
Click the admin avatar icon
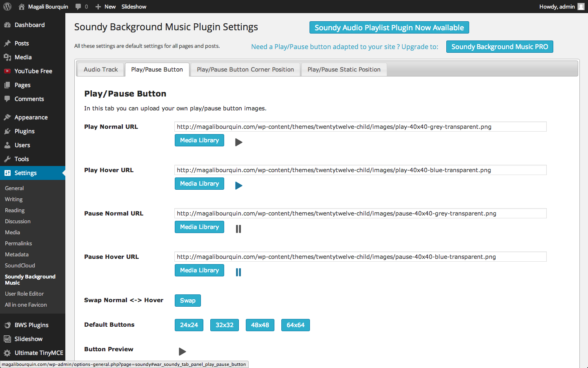[x=581, y=7]
